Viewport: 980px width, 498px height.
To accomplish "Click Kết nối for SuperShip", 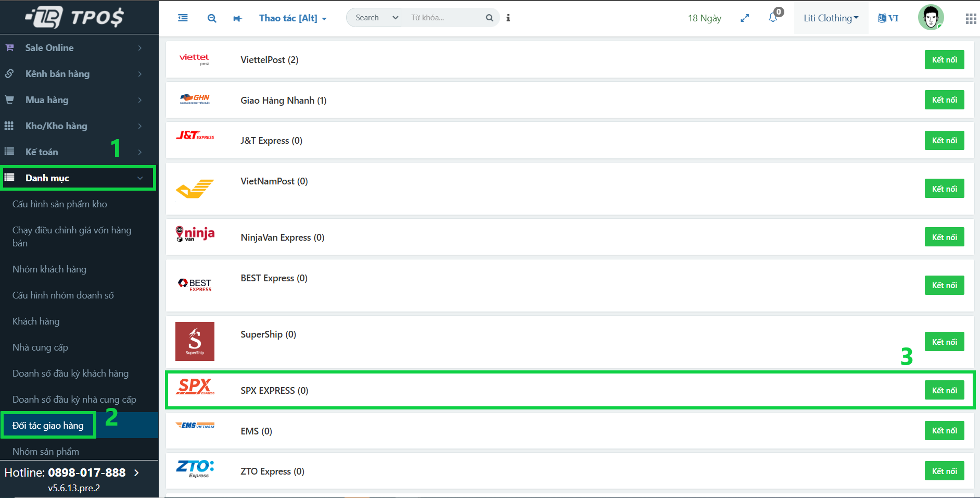I will [944, 342].
